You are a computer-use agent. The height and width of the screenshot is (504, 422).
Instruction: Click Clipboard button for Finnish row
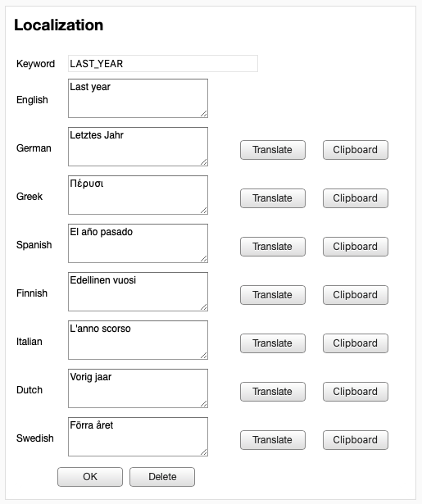click(x=356, y=295)
